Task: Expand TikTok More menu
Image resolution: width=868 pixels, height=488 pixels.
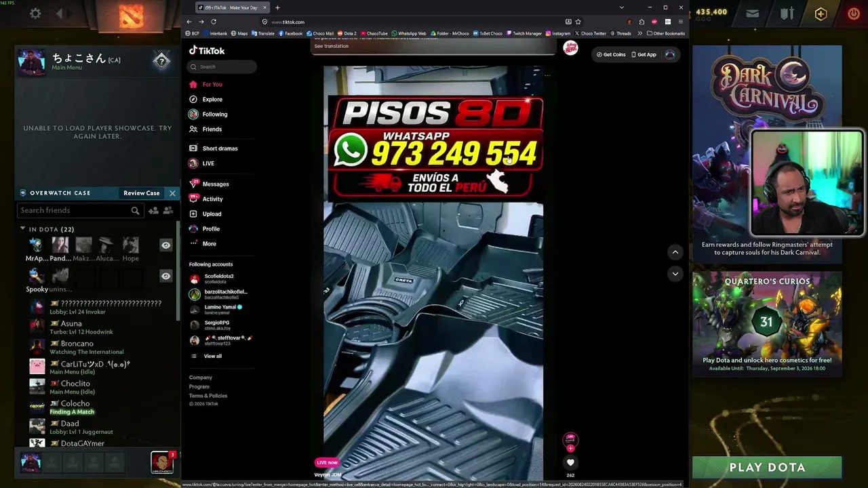Action: tap(203, 244)
